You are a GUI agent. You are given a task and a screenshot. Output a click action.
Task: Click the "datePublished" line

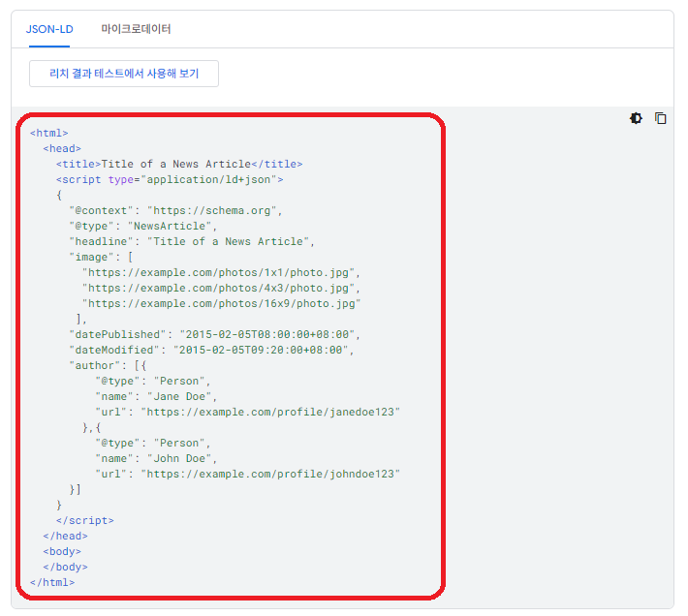215,334
